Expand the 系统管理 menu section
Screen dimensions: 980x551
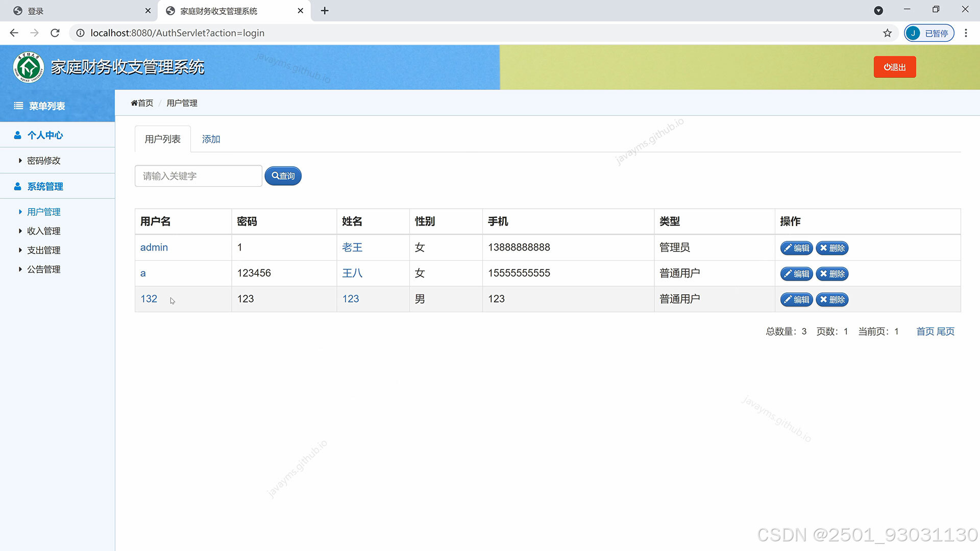[57, 187]
